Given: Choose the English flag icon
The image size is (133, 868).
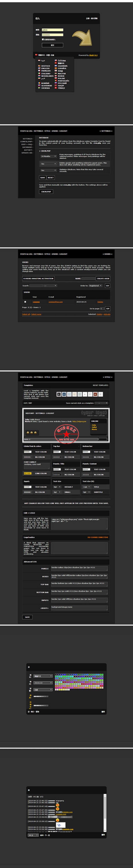Looking at the screenshot, I should point(39,68).
